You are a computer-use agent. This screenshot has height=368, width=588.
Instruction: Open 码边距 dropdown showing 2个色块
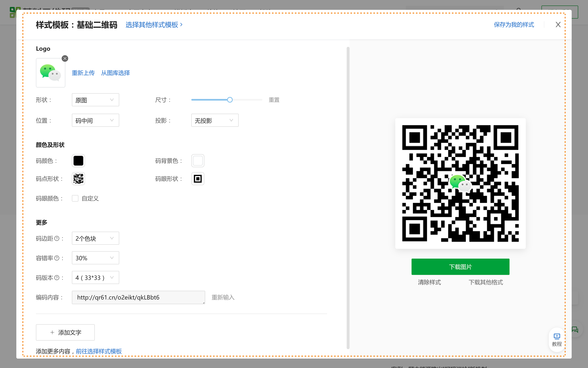tap(96, 238)
